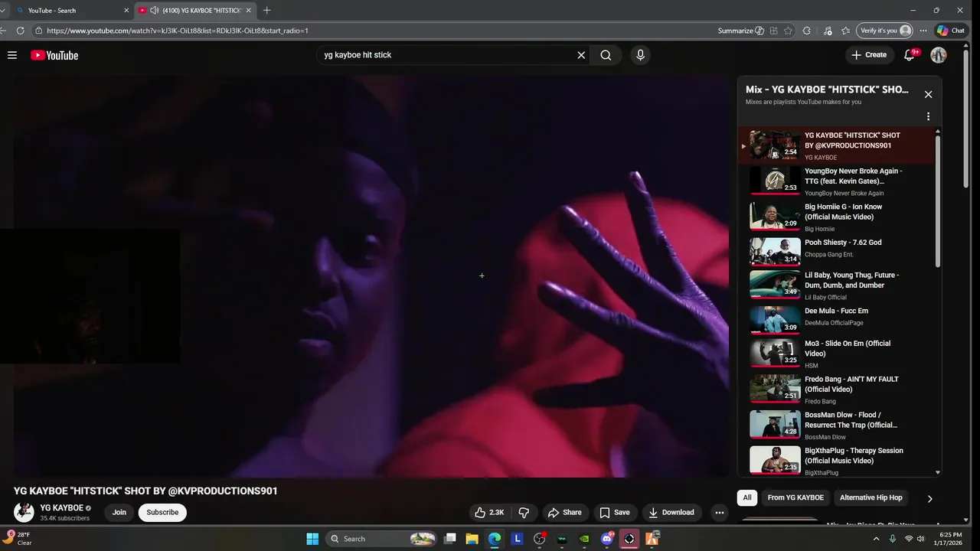Viewport: 980px width, 551px height.
Task: Open the Create menu
Action: [x=869, y=55]
